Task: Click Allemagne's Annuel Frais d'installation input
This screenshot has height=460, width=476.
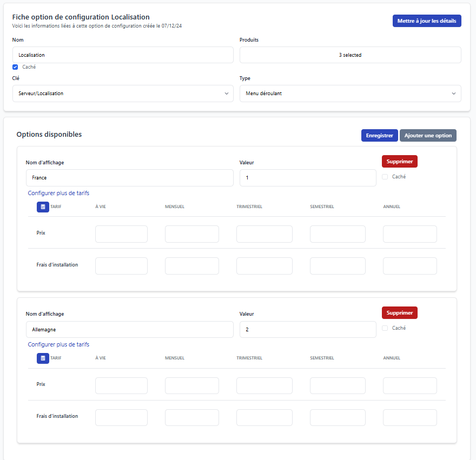Action: pos(409,417)
